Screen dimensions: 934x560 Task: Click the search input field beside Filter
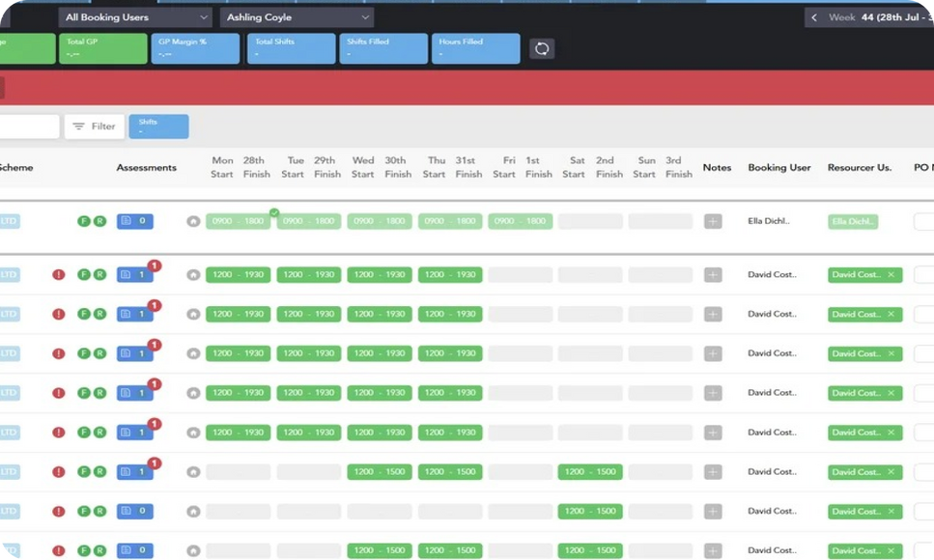[29, 126]
